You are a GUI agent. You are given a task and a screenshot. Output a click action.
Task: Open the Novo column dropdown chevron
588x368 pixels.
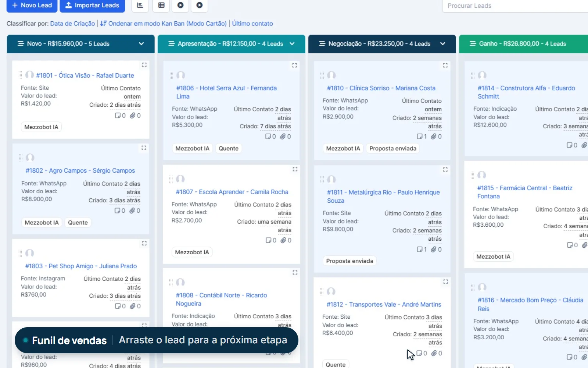[141, 44]
